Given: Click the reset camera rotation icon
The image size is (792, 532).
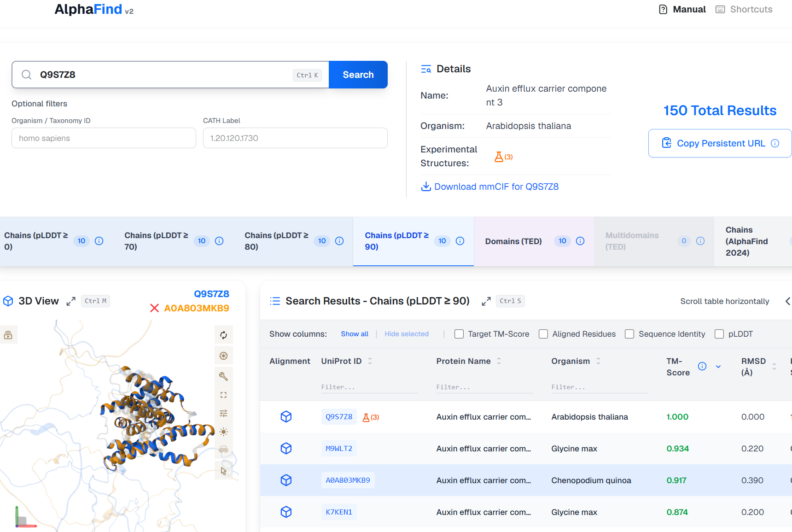Looking at the screenshot, I should 224,335.
